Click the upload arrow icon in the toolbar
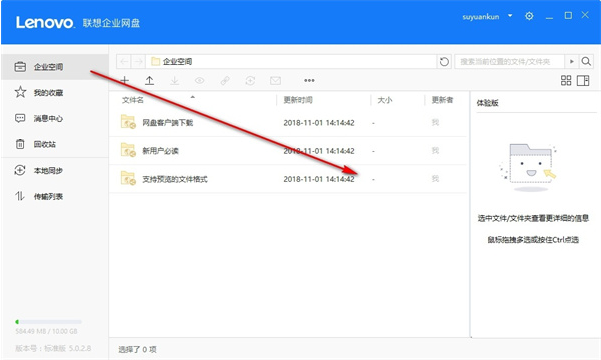This screenshot has width=601, height=360. [x=149, y=81]
